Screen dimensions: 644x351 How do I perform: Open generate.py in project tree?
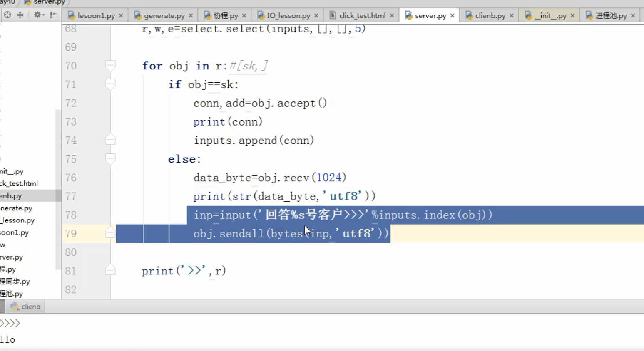pyautogui.click(x=16, y=208)
